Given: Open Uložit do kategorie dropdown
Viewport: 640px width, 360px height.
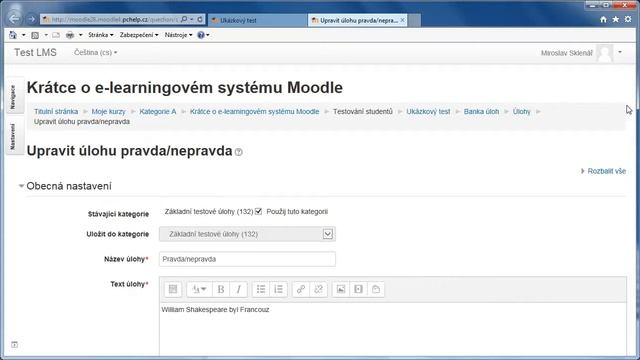Looking at the screenshot, I should coord(247,234).
